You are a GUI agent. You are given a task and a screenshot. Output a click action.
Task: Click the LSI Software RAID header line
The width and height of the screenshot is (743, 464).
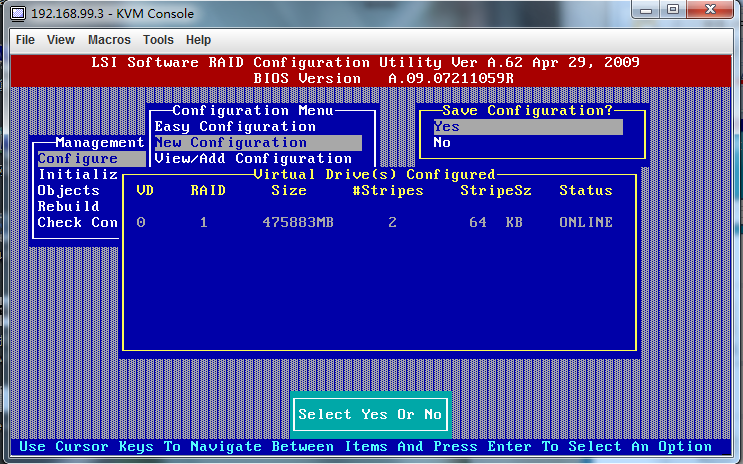[x=365, y=63]
